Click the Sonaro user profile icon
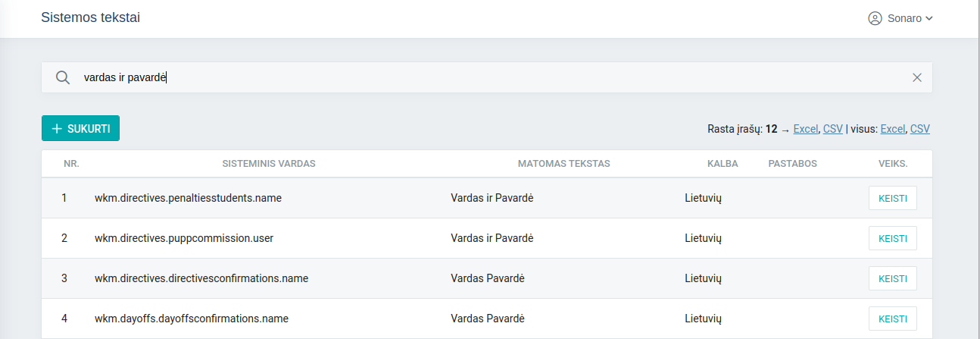 [x=875, y=18]
